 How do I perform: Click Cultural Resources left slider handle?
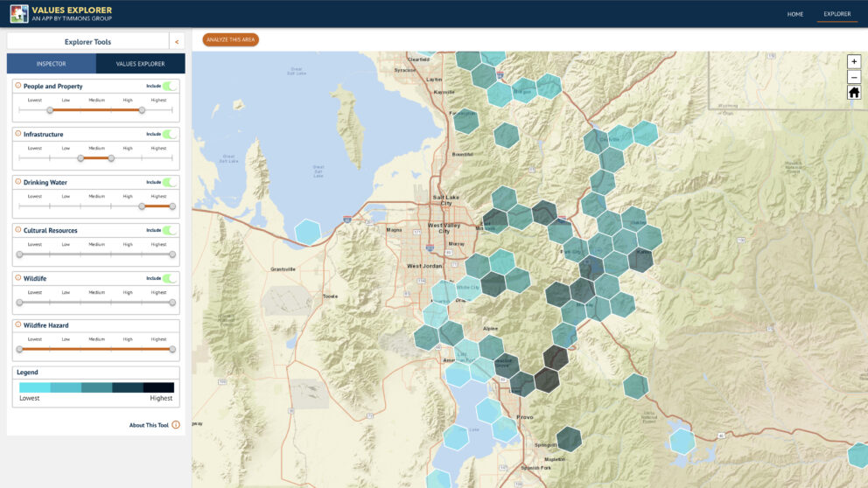coord(19,254)
